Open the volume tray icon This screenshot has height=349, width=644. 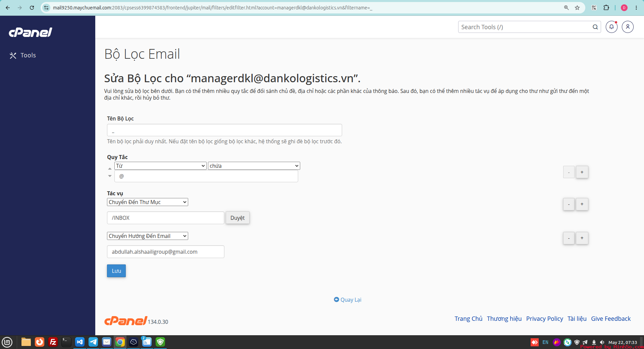coord(602,342)
